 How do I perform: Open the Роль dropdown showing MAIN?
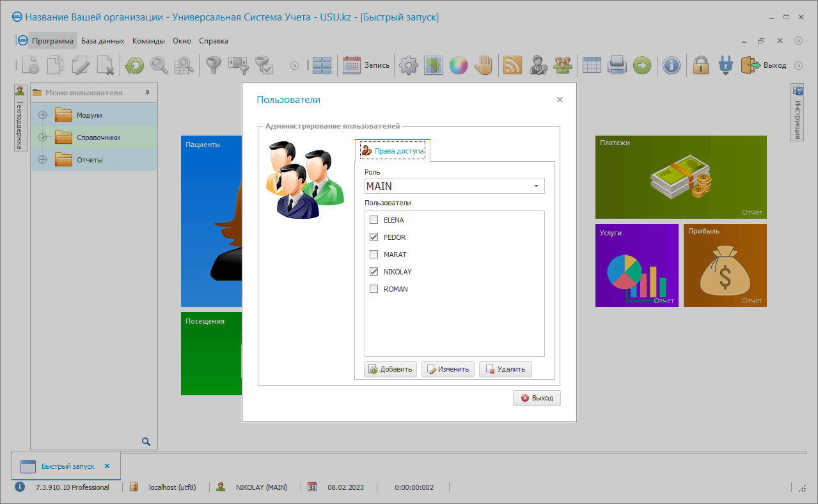(x=535, y=186)
